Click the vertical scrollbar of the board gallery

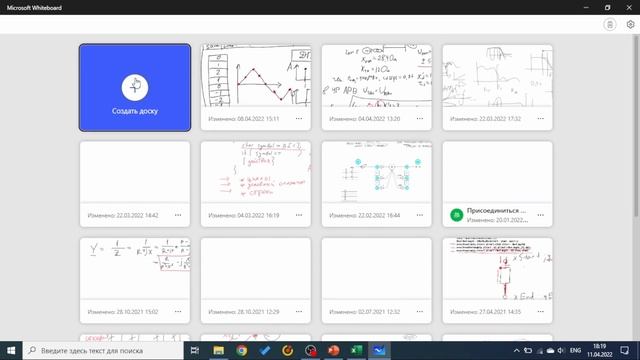pos(637,126)
